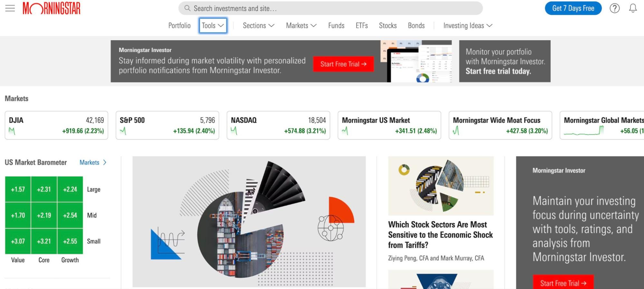Open the hamburger menu icon
This screenshot has height=289, width=644.
pos(10,8)
